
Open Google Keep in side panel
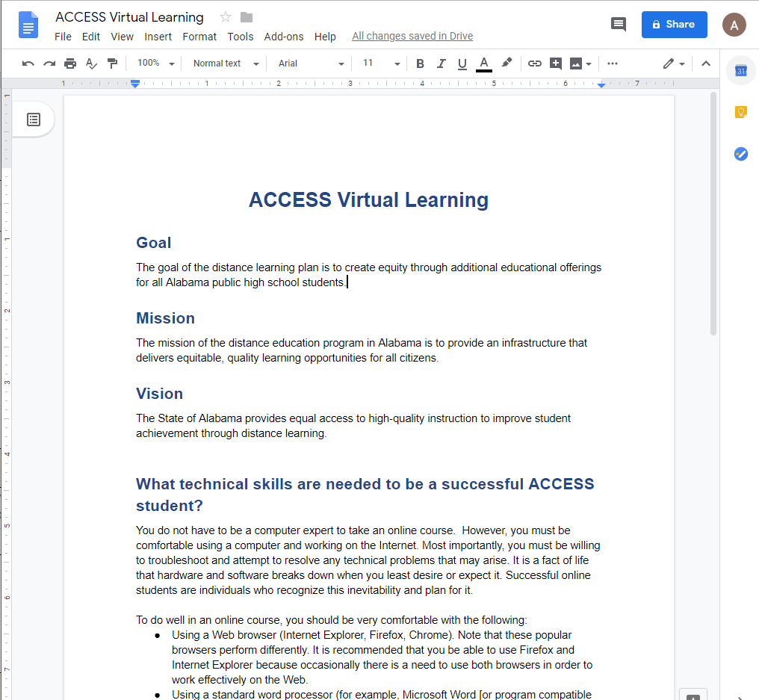[x=740, y=113]
